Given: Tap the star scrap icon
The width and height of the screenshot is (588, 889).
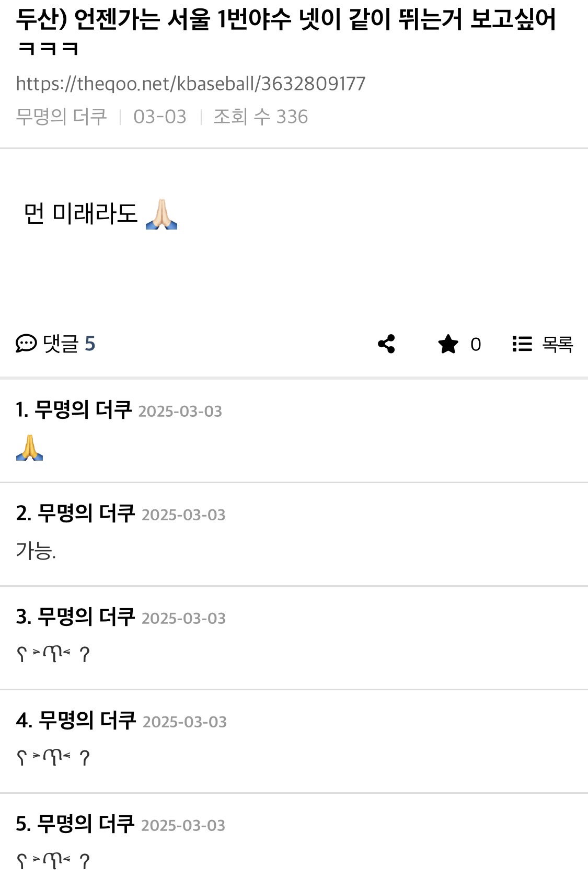Looking at the screenshot, I should (448, 344).
